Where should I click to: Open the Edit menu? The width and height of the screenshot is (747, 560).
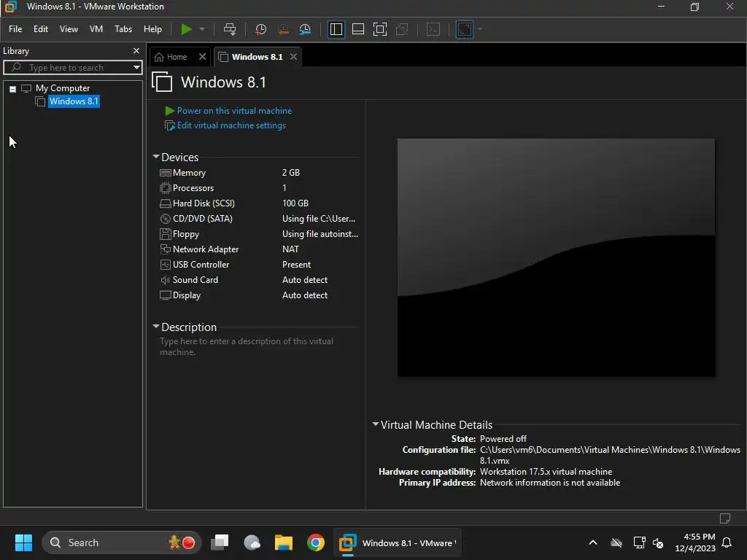(x=41, y=29)
